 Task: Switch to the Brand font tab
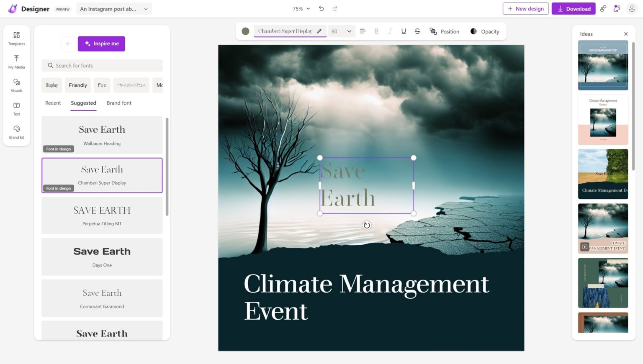pos(119,103)
